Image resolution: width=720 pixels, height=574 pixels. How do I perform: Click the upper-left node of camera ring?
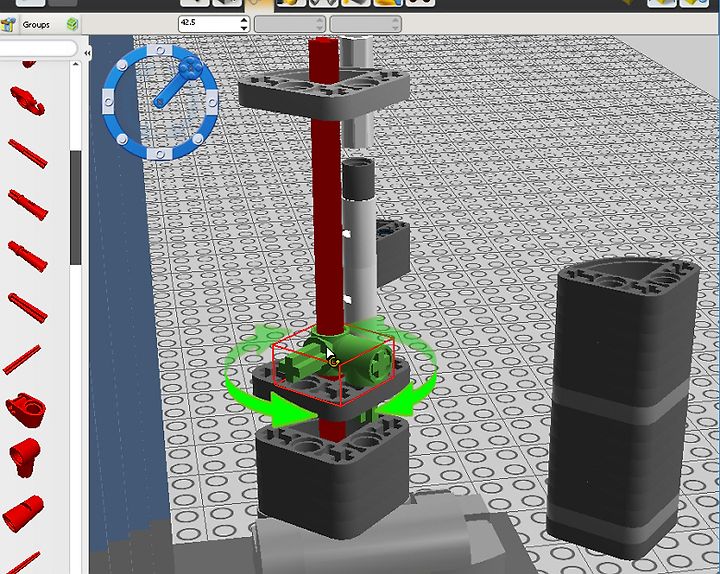pos(122,66)
